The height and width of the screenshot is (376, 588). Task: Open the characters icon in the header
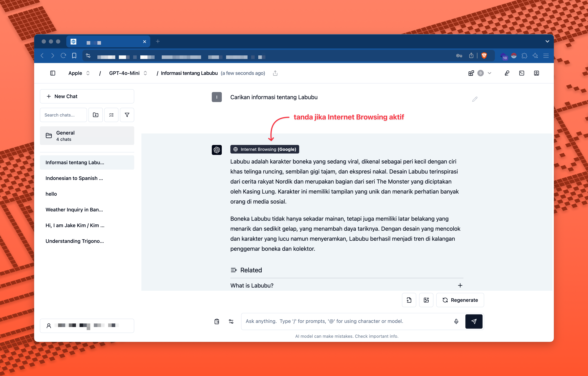(x=536, y=73)
